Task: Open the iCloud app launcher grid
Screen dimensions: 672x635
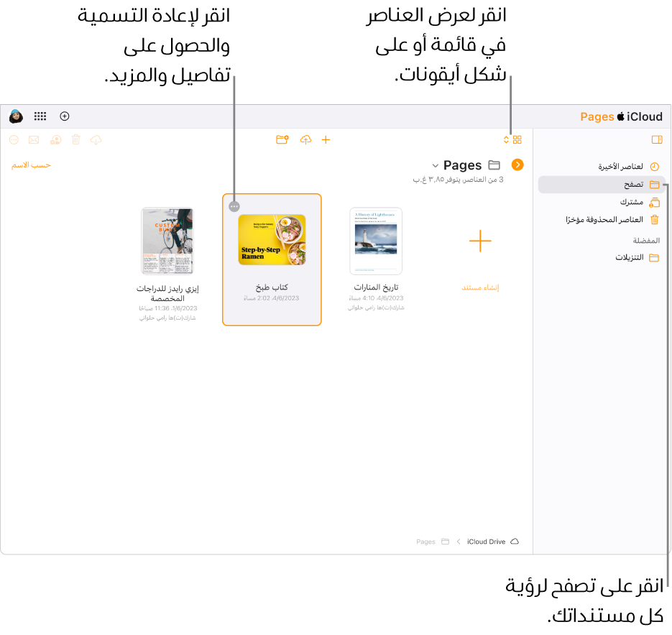Action: click(40, 116)
